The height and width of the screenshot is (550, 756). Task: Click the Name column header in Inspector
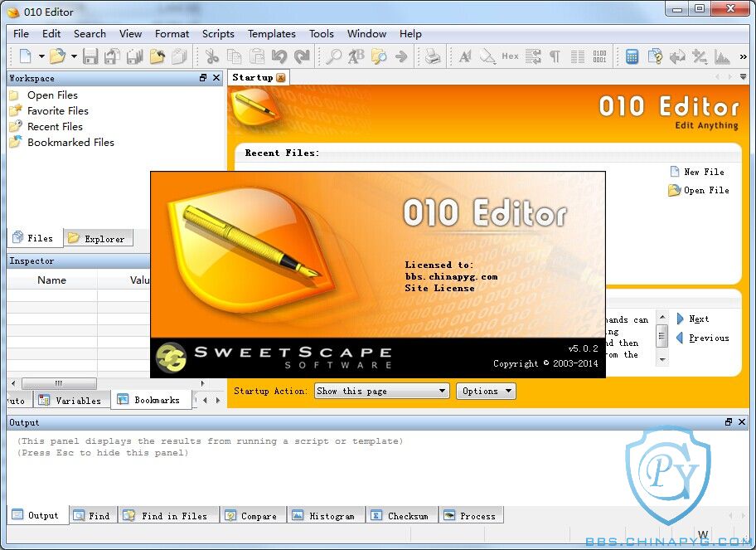(51, 280)
